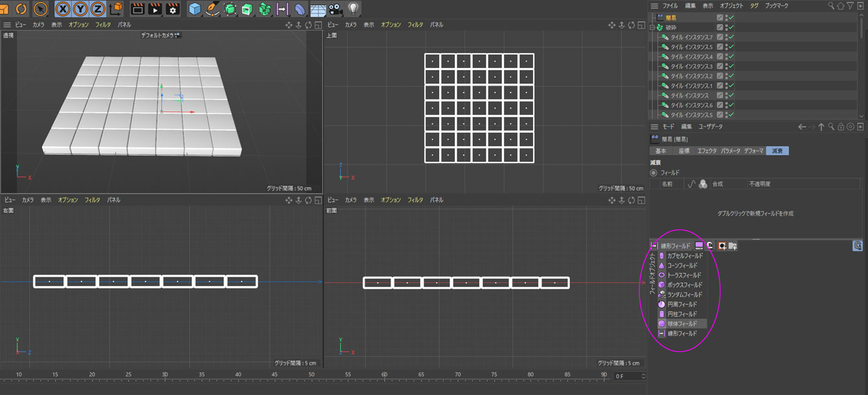This screenshot has height=395, width=868.
Task: Select the フィールド radio button
Action: click(x=653, y=173)
